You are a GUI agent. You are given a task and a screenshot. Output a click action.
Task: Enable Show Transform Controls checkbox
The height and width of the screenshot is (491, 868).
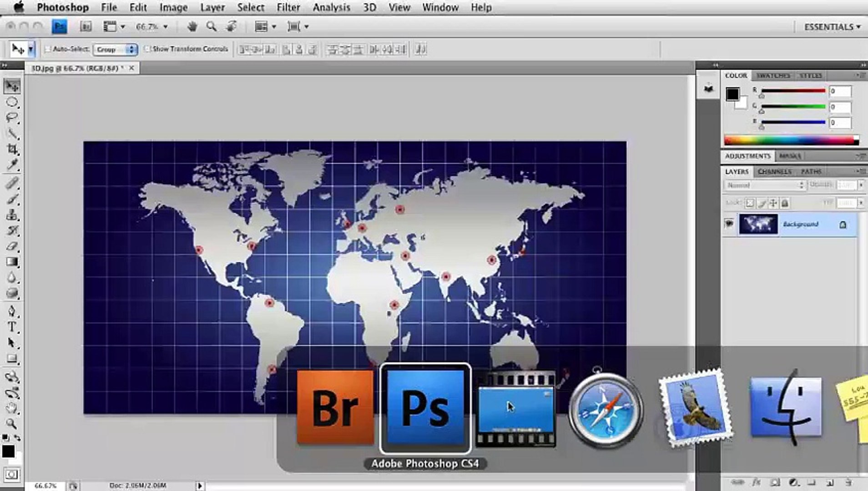pos(147,49)
